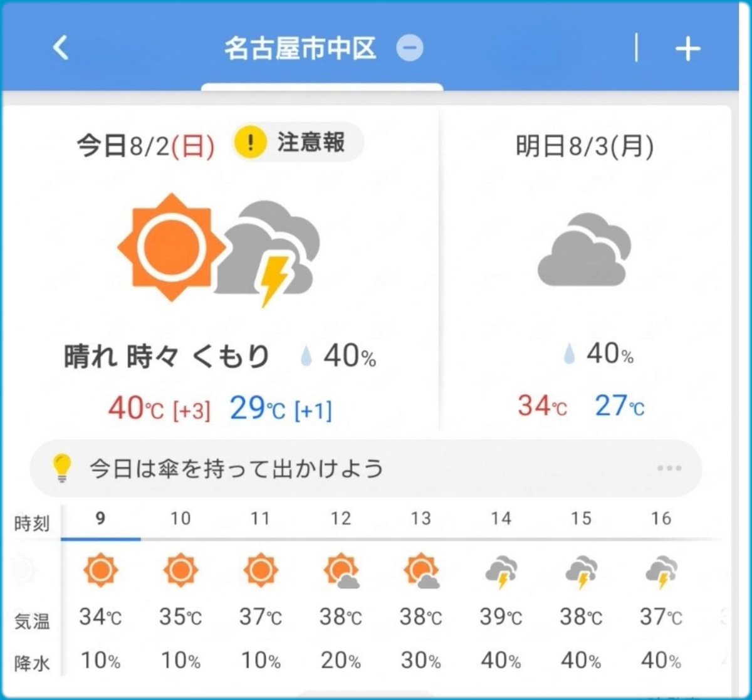Tap the 12 o'clock partly cloudy icon
Viewport: 752px width, 700px height.
[342, 572]
